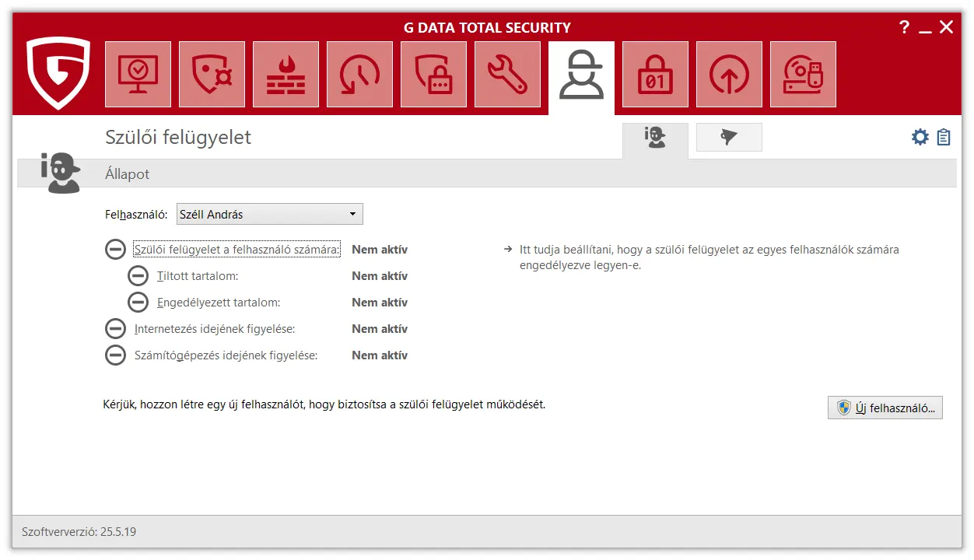
Task: Toggle Engedélyezett tartalom status
Action: (x=138, y=303)
